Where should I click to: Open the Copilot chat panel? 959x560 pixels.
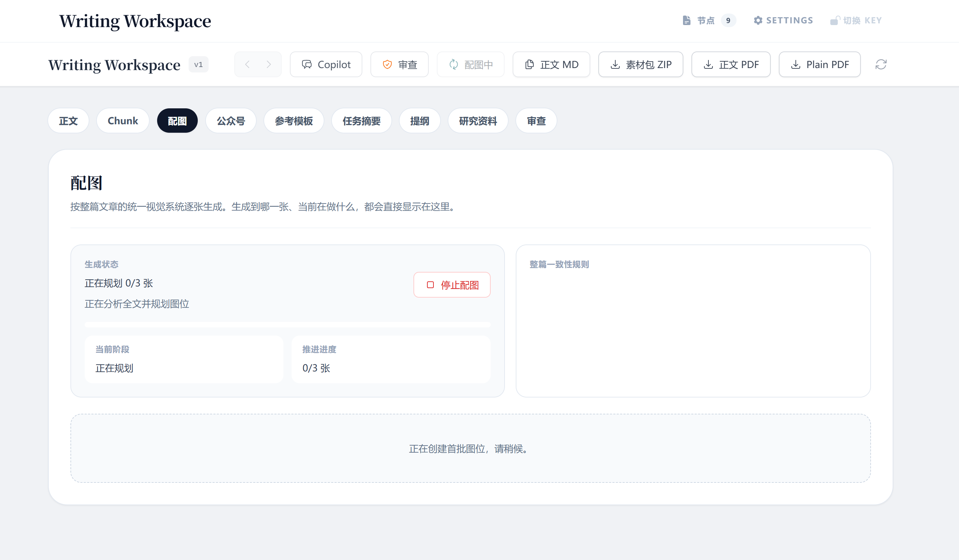(x=326, y=65)
